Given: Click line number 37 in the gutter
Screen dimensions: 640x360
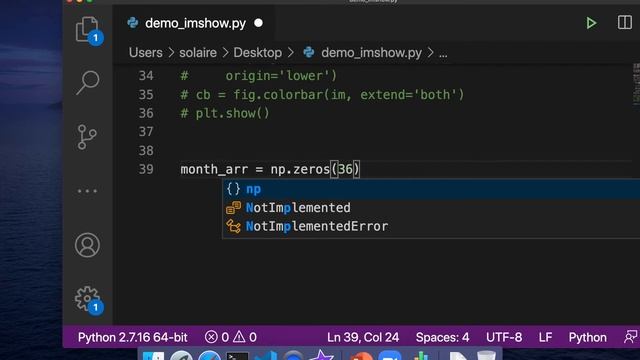Looking at the screenshot, I should point(146,132).
